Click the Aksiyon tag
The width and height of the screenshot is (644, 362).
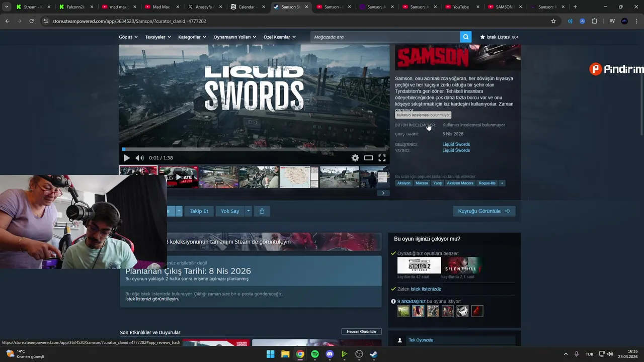(x=404, y=183)
